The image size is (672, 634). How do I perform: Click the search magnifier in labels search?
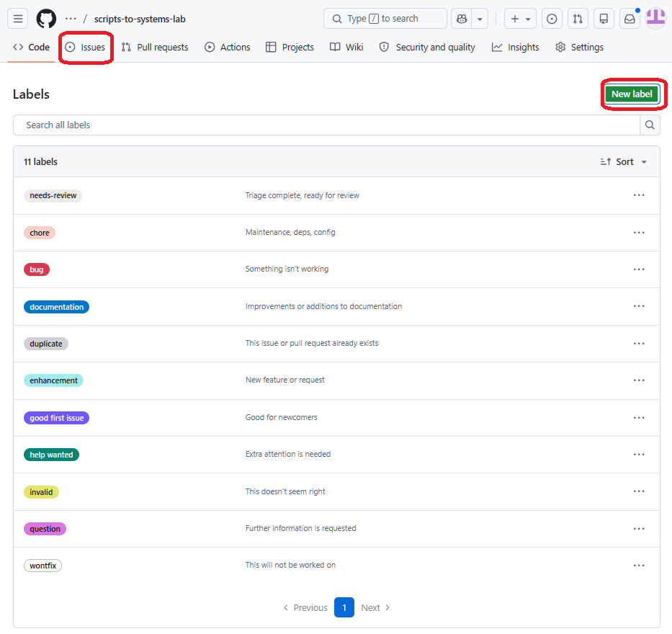click(650, 125)
